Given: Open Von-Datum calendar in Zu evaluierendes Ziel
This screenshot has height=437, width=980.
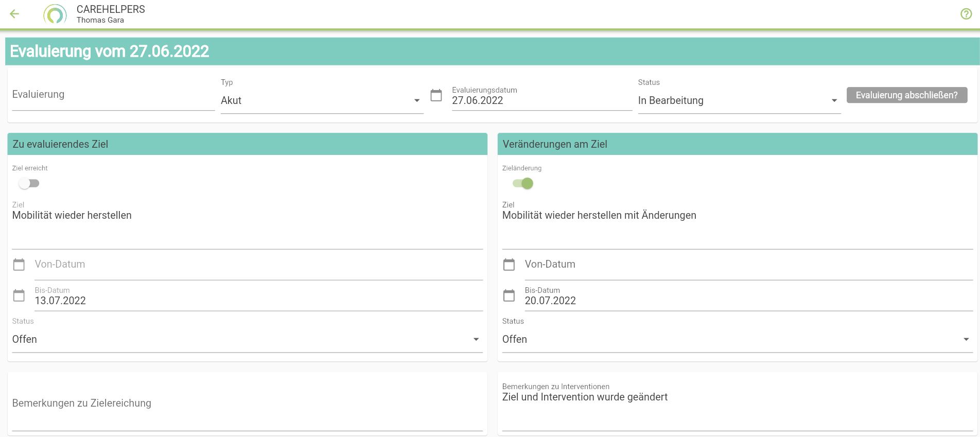Looking at the screenshot, I should coord(19,265).
